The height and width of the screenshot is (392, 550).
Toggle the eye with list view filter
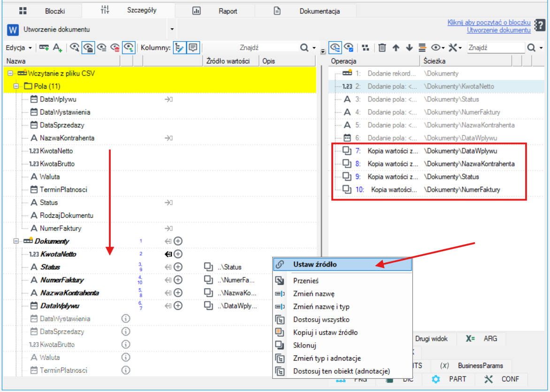click(x=101, y=48)
